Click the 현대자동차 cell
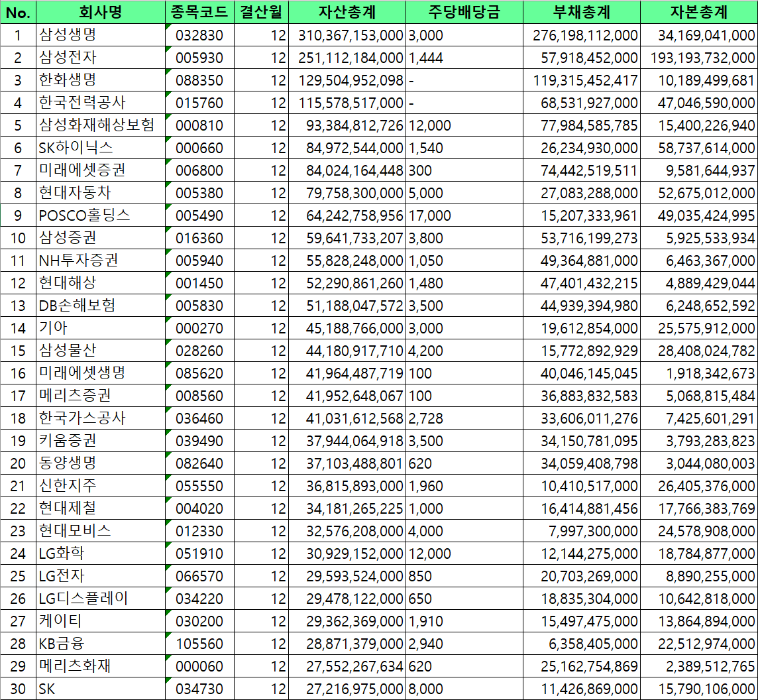The image size is (758, 700). tap(101, 192)
